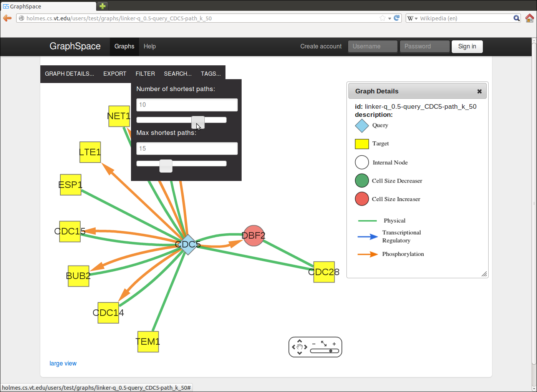Pan the graph view up

tap(300, 341)
